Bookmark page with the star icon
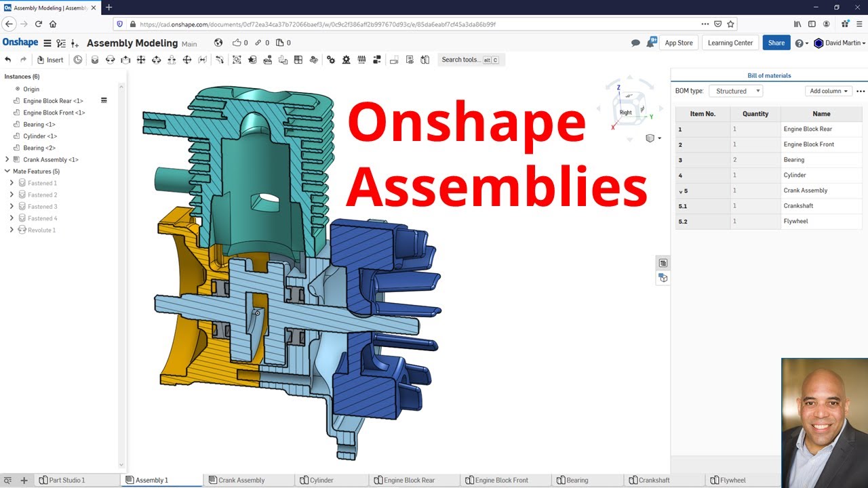The image size is (868, 488). (730, 24)
